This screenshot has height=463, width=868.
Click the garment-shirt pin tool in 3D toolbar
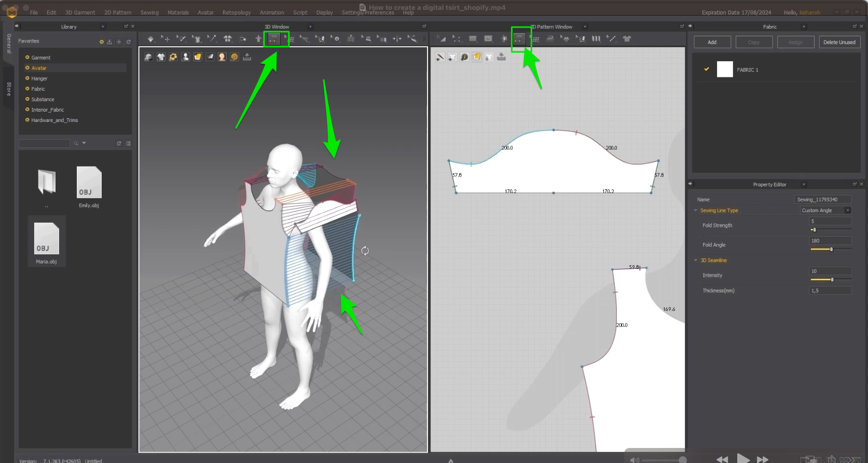coord(197,39)
